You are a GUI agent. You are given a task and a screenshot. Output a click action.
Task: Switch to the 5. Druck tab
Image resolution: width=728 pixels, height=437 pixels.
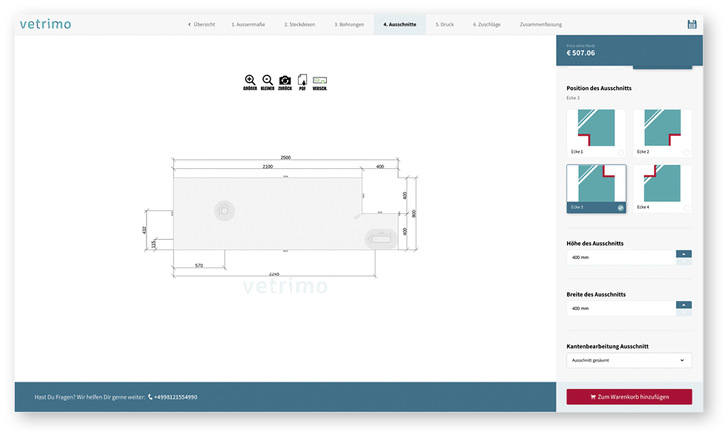pyautogui.click(x=445, y=24)
